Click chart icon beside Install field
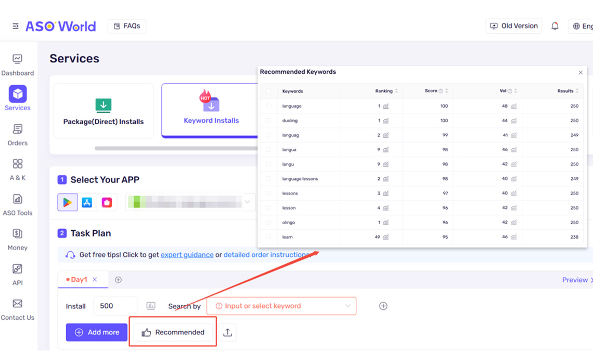This screenshot has width=593, height=364. (150, 306)
